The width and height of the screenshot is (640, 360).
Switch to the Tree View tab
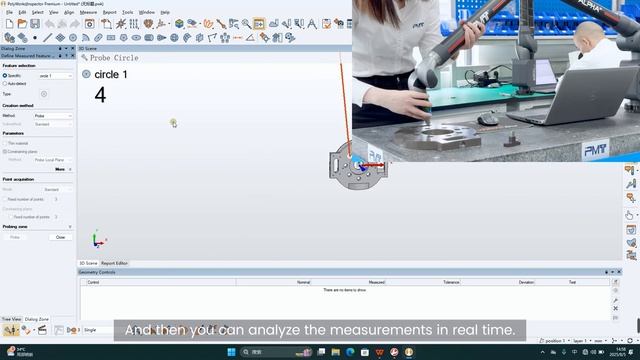pos(11,319)
